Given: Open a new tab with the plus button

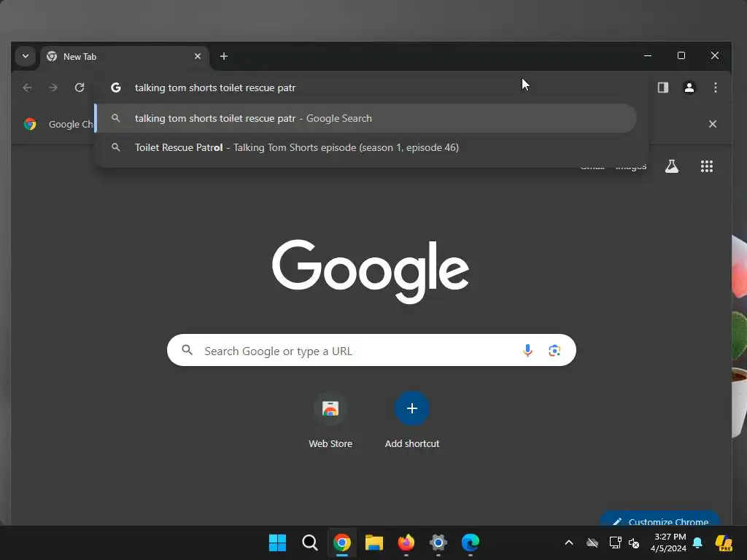Looking at the screenshot, I should tap(223, 56).
